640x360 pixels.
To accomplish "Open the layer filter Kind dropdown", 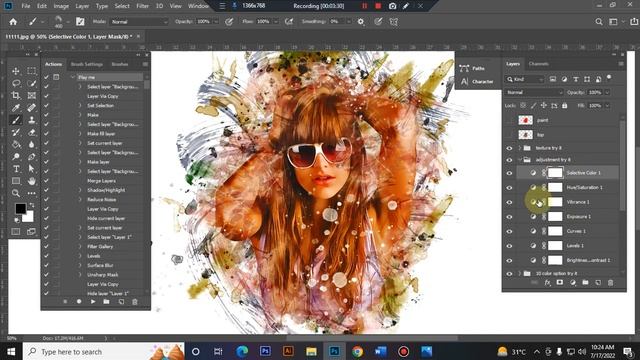I will [524, 79].
